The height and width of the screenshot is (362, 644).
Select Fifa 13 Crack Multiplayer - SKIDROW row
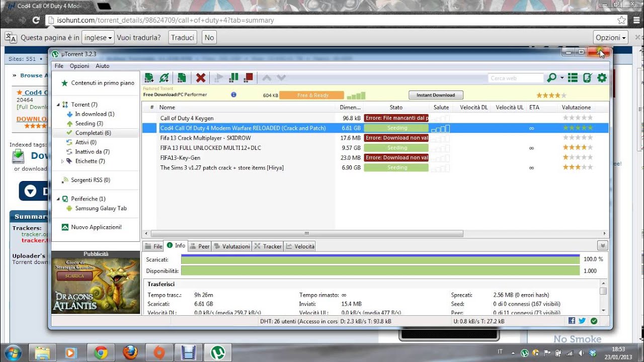coord(375,138)
